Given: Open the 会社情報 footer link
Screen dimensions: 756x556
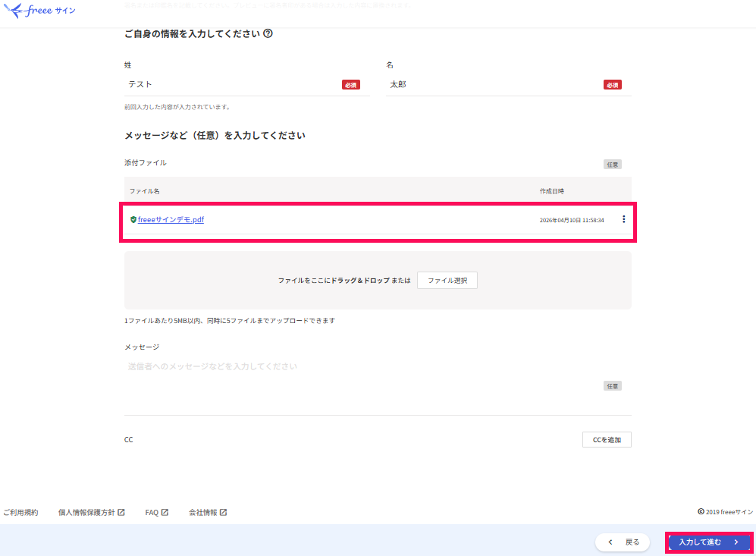Looking at the screenshot, I should click(203, 512).
